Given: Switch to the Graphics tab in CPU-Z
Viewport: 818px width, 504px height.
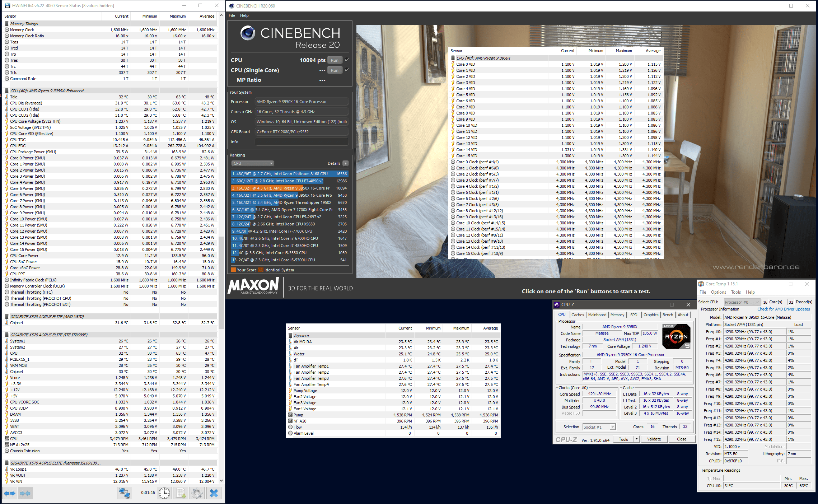Looking at the screenshot, I should tap(651, 315).
